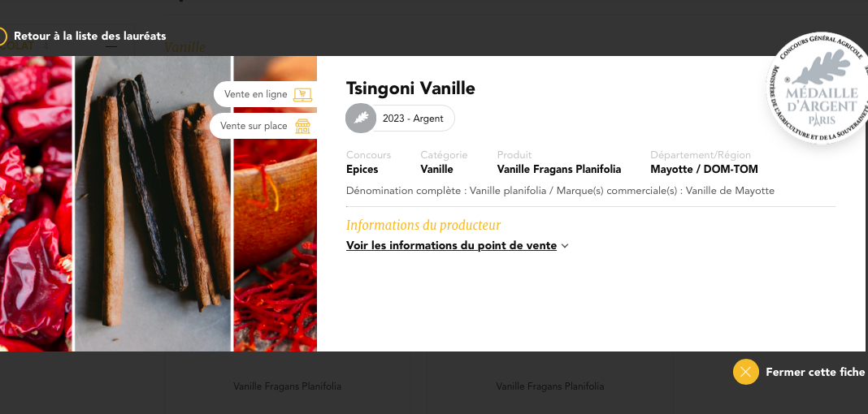
Task: Select the Vente sur place tag
Action: pyautogui.click(x=263, y=126)
